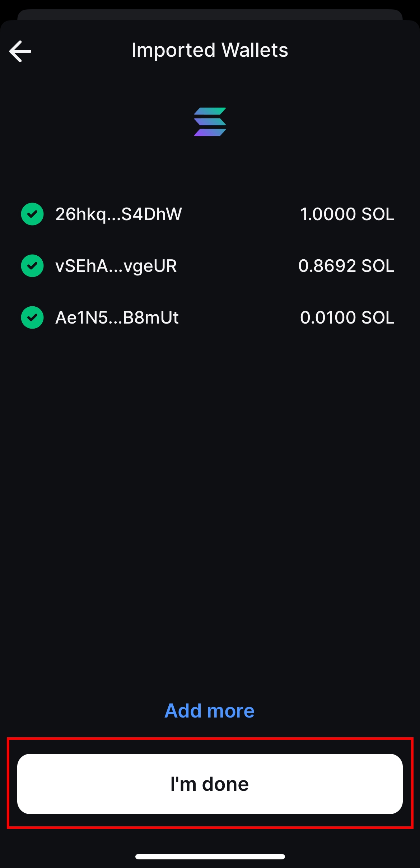Select the Ae1N5...B8mUt wallet address

[x=117, y=317]
